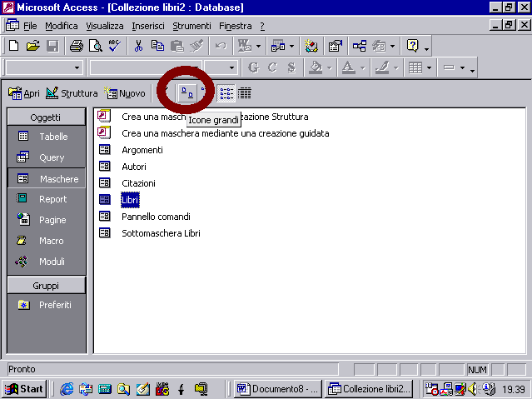Open the Visualizza menu

[105, 26]
